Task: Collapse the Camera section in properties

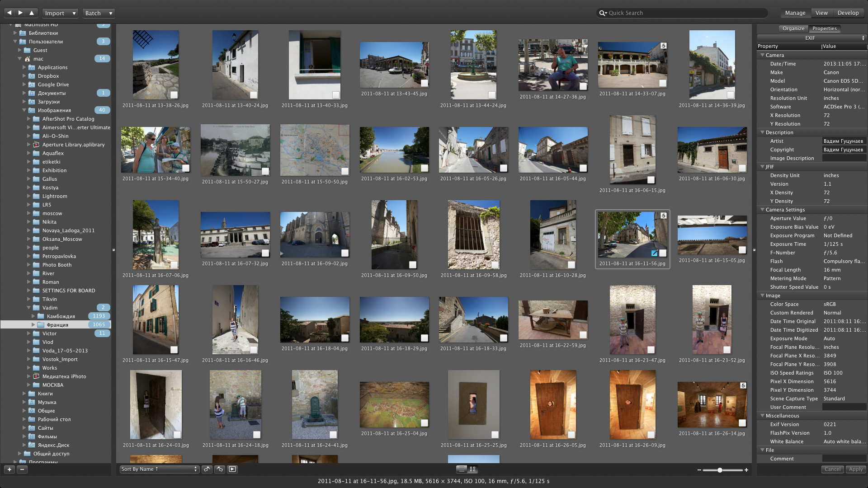Action: pyautogui.click(x=762, y=55)
